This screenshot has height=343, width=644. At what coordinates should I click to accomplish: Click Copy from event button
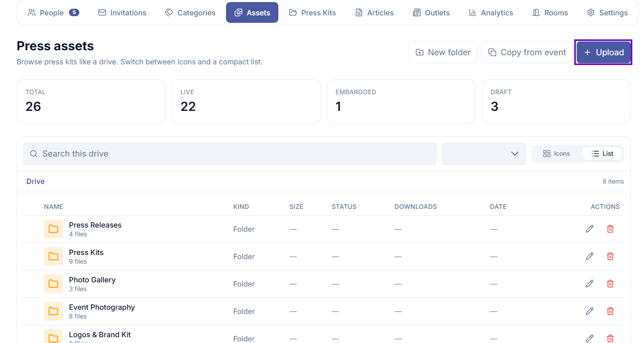click(x=527, y=52)
